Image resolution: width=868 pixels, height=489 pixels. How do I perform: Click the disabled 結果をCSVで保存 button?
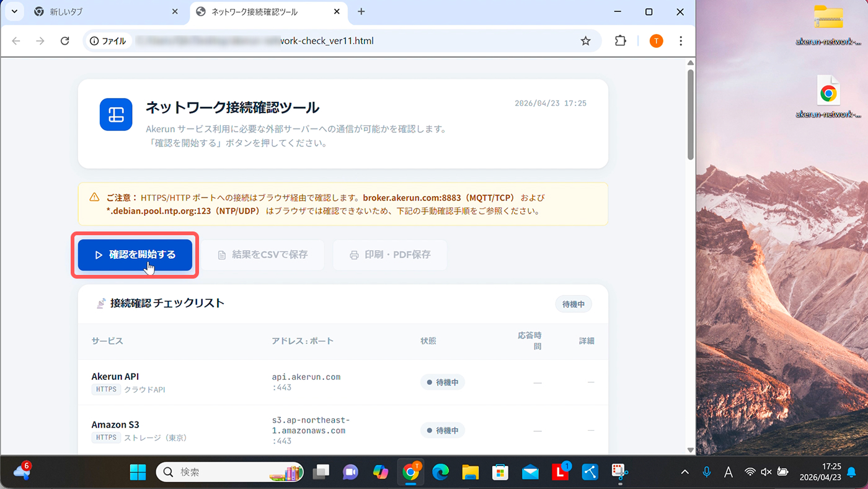(263, 254)
